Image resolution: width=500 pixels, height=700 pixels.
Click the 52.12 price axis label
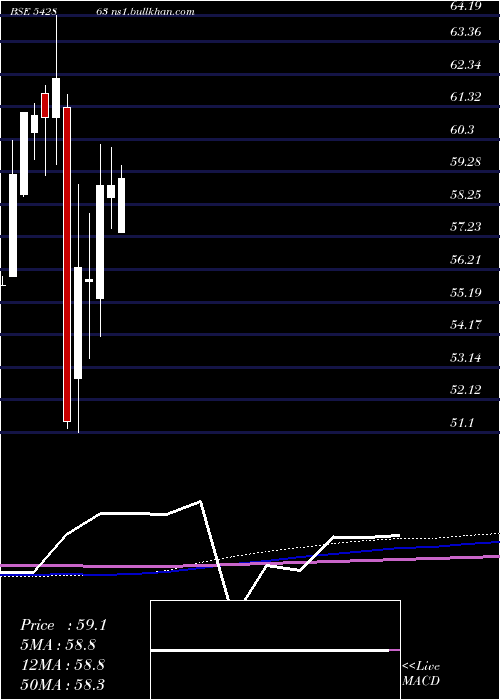coord(466,390)
